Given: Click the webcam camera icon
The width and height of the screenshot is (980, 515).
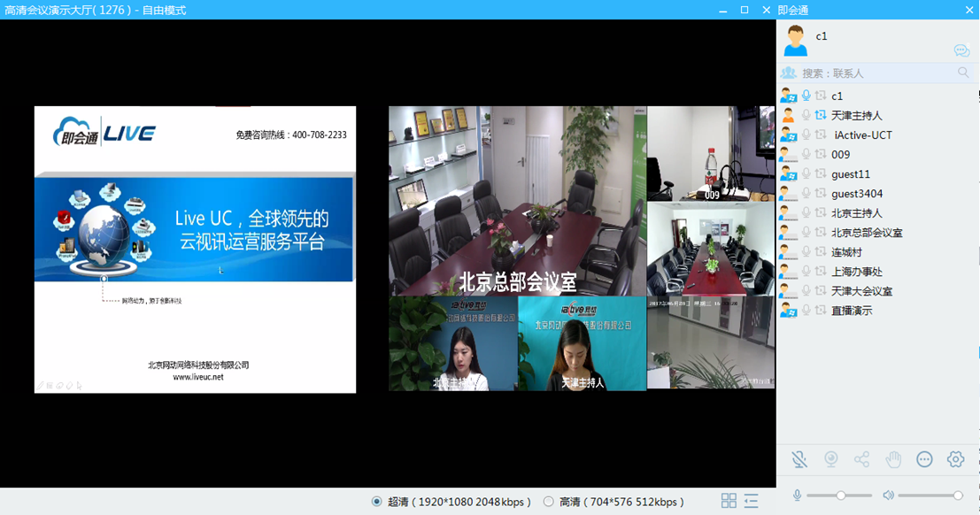Looking at the screenshot, I should click(x=830, y=459).
